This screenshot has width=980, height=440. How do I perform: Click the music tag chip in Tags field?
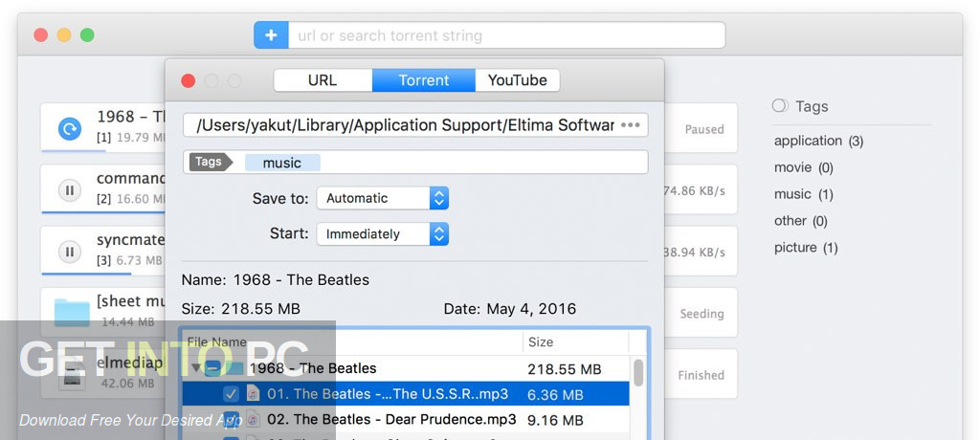(282, 163)
